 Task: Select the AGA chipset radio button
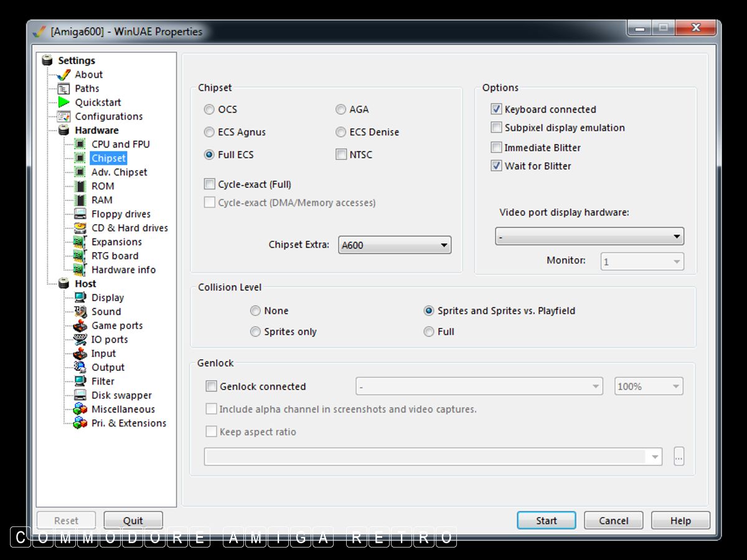pos(341,110)
